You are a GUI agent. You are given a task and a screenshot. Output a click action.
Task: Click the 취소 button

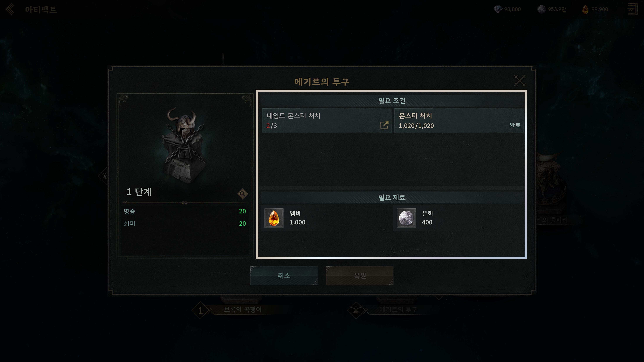pos(284,275)
